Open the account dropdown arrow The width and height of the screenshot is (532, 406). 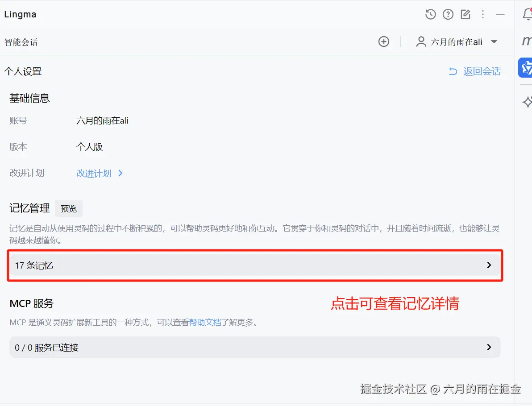(494, 42)
